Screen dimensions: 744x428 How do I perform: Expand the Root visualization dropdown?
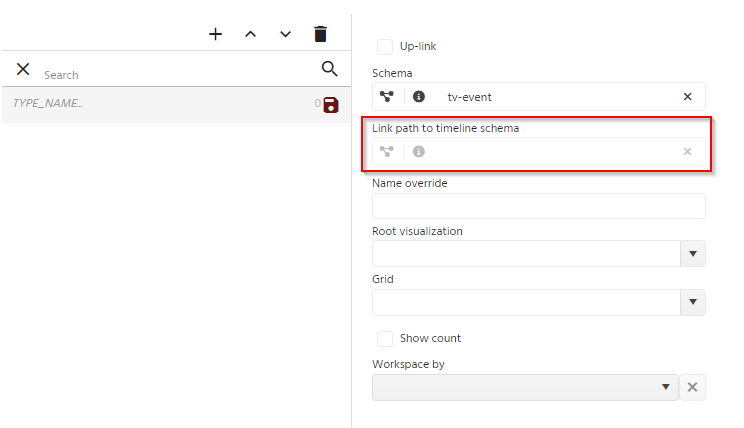coord(693,254)
